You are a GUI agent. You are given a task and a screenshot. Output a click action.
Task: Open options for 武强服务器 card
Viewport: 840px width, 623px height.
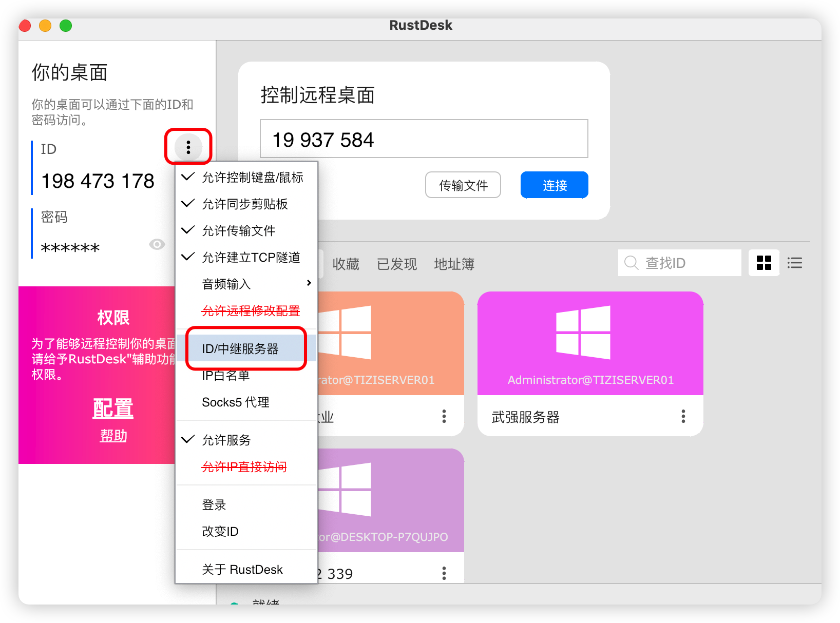click(683, 416)
